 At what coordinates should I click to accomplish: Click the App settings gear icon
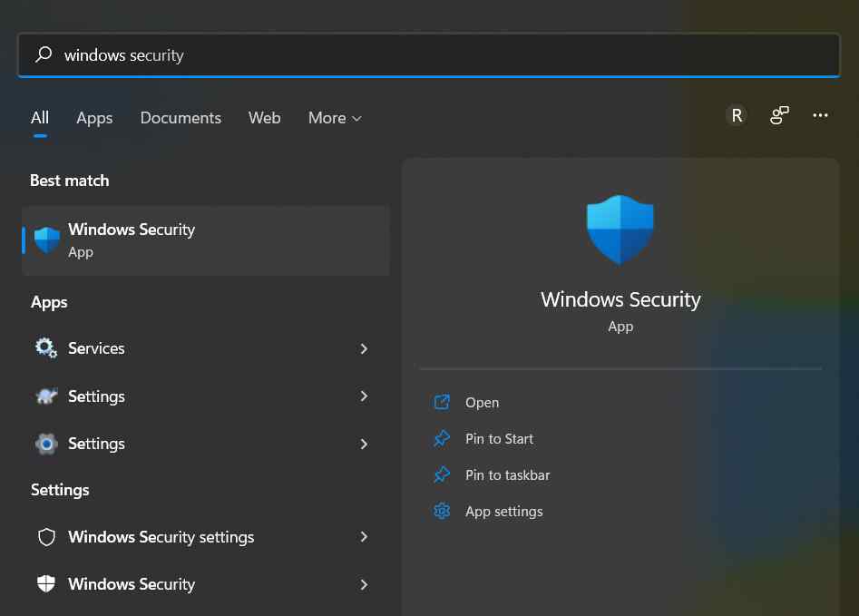tap(442, 512)
